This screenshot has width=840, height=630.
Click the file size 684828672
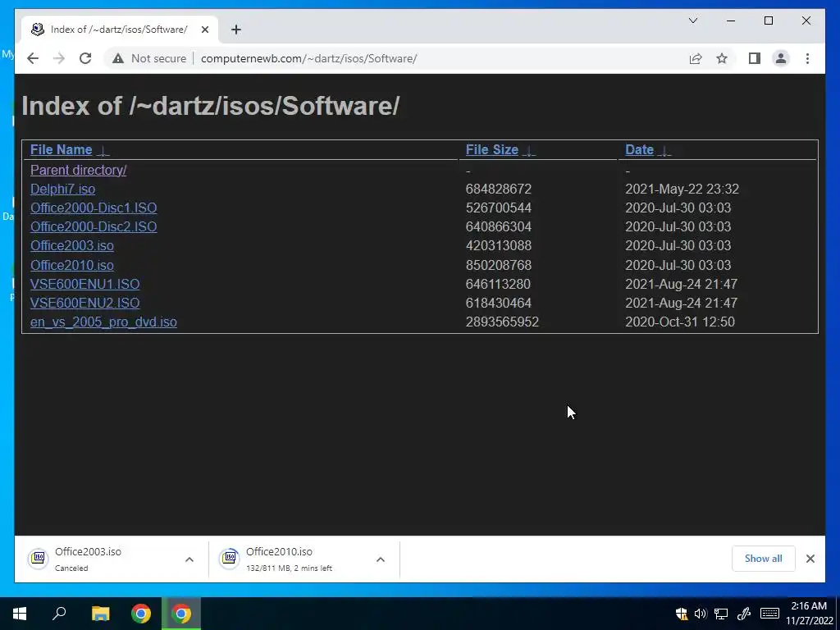pyautogui.click(x=498, y=189)
